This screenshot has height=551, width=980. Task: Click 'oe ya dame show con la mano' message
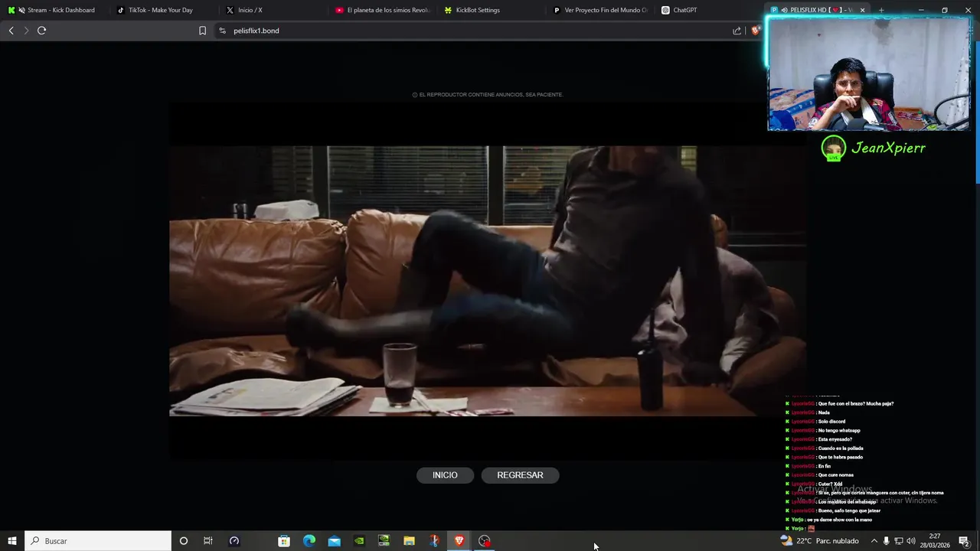click(839, 520)
